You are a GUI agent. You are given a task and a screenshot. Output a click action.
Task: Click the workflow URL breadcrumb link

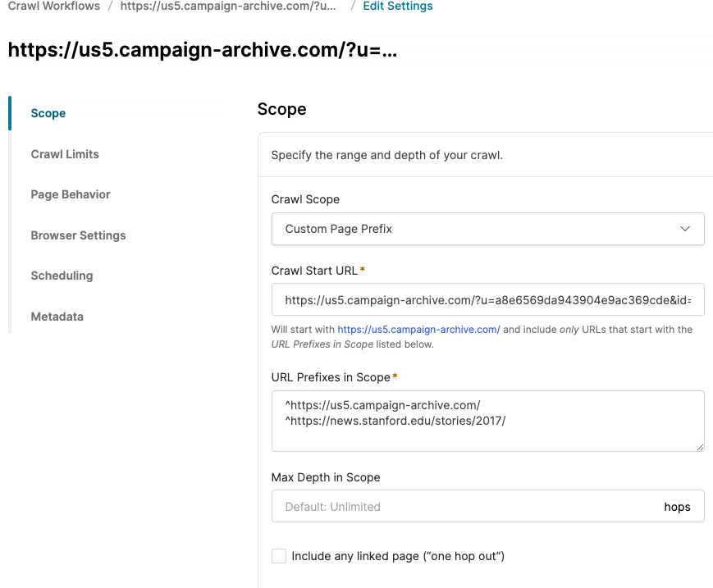pos(228,6)
